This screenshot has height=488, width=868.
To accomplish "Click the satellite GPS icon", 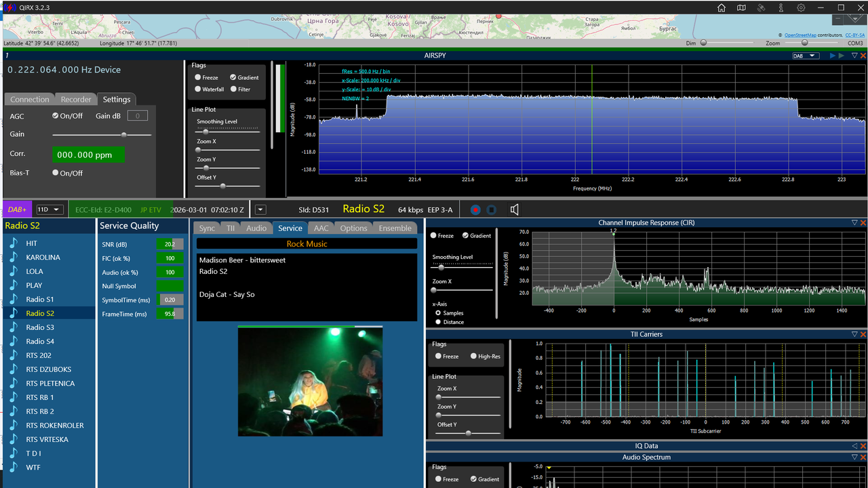I will tap(761, 7).
